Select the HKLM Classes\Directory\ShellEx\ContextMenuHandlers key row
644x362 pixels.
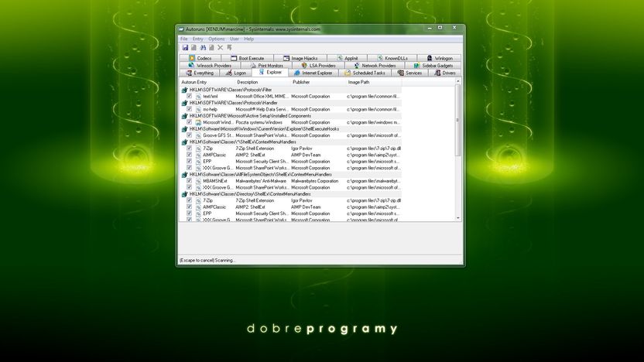pyautogui.click(x=291, y=194)
